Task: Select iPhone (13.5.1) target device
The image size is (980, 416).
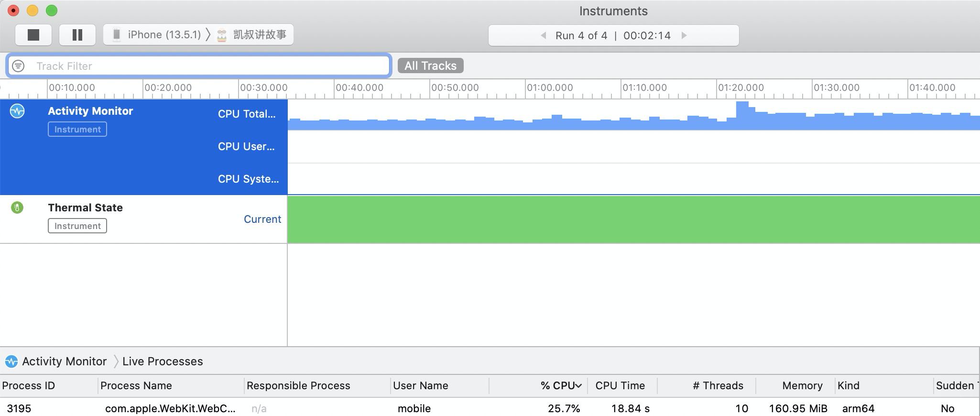Action: coord(158,35)
